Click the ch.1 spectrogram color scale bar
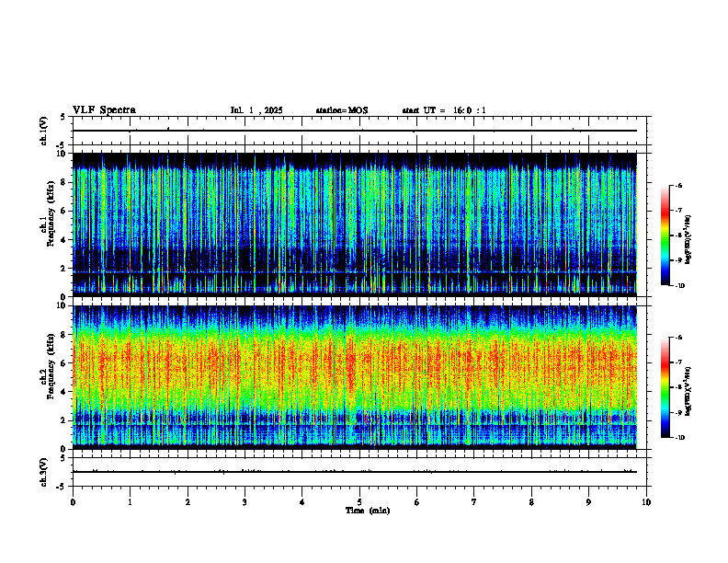 (x=665, y=236)
